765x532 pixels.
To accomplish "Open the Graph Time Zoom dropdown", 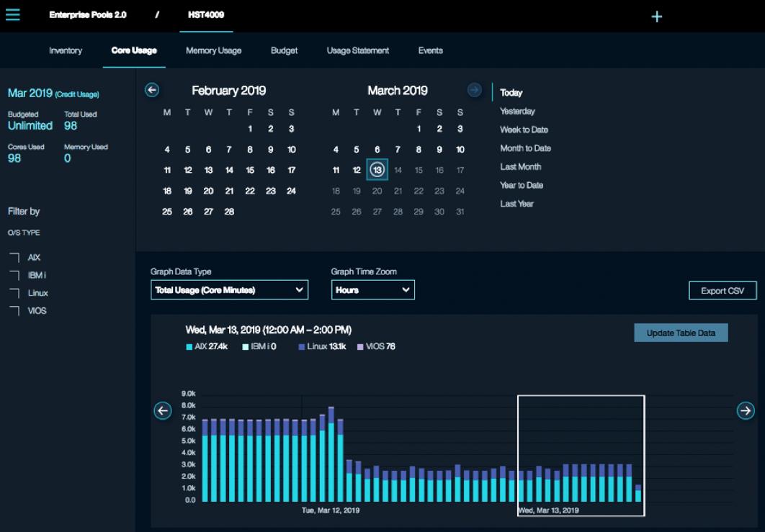I will click(373, 289).
